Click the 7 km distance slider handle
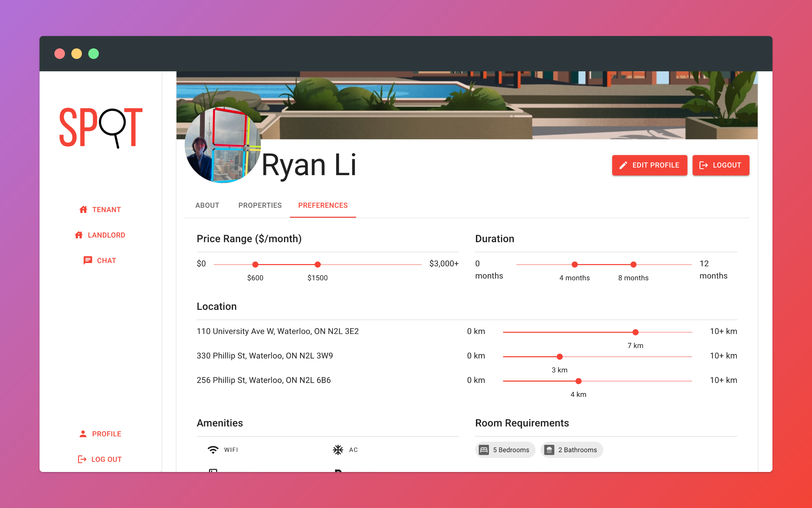The height and width of the screenshot is (508, 812). pyautogui.click(x=635, y=332)
